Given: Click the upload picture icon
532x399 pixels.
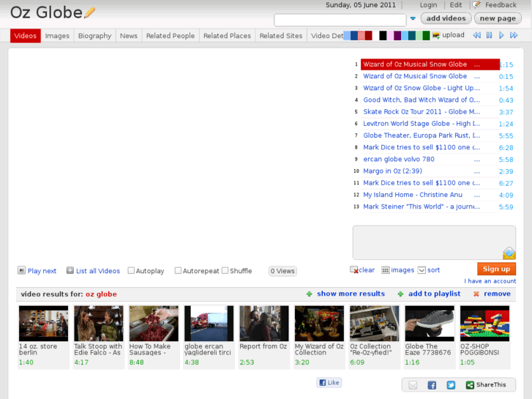Looking at the screenshot, I should (436, 35).
